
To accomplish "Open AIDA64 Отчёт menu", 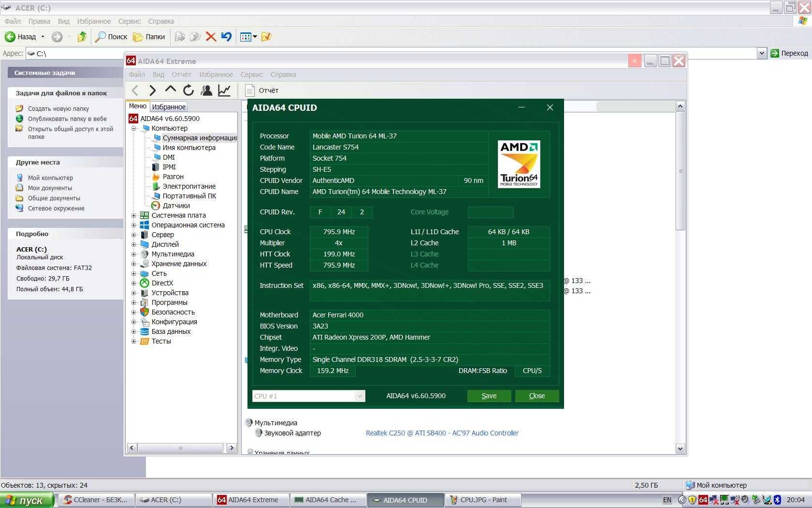I will tap(182, 75).
